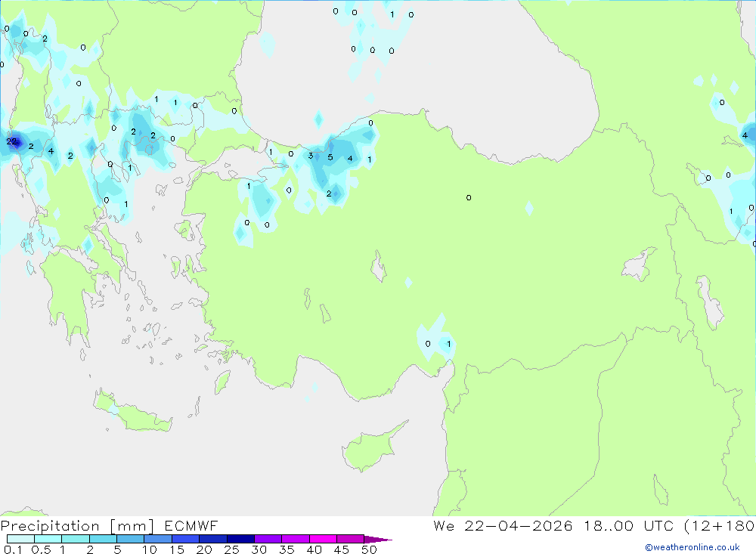Click the lone '0' value in central Anatolia

[x=469, y=198]
